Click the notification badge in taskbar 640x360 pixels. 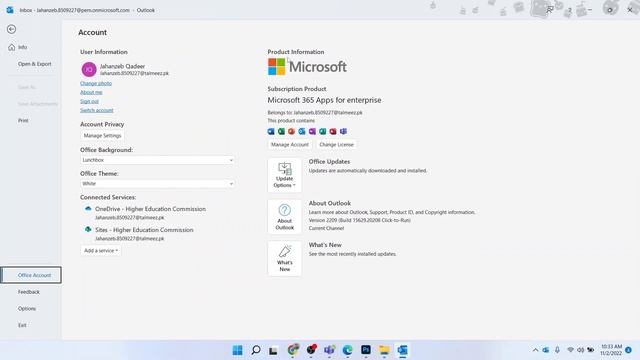(x=629, y=350)
